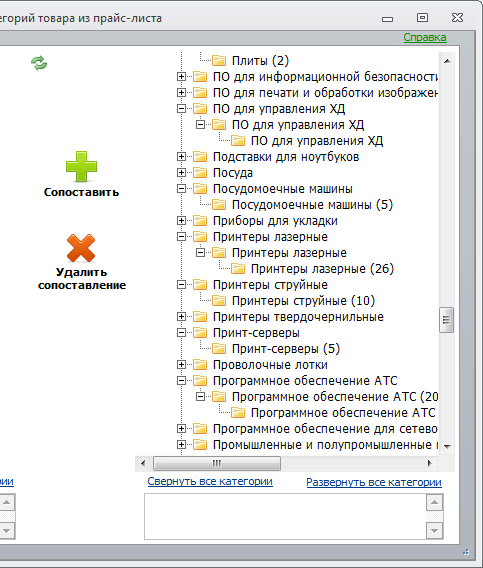This screenshot has width=483, height=568.
Task: Select Принтеры струйные (10) category
Action: pos(303,301)
